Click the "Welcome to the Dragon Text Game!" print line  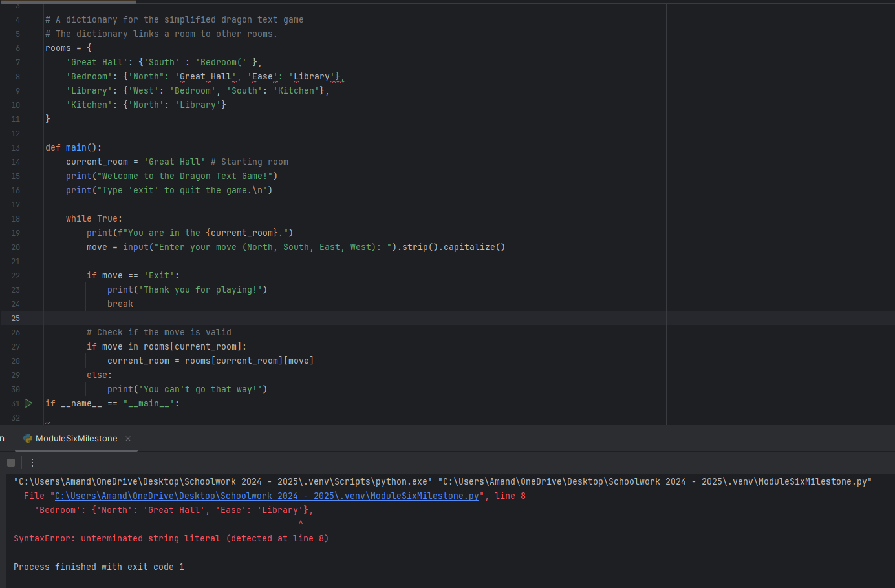coord(172,176)
